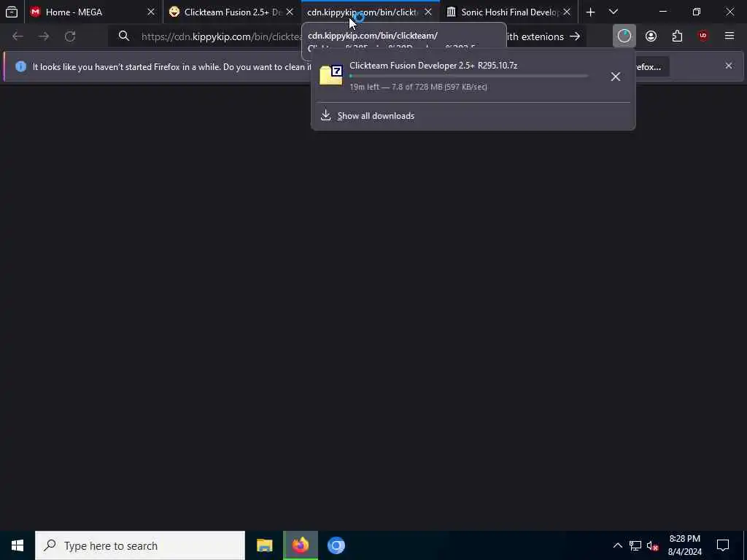Open File Explorer from taskbar

click(x=264, y=545)
